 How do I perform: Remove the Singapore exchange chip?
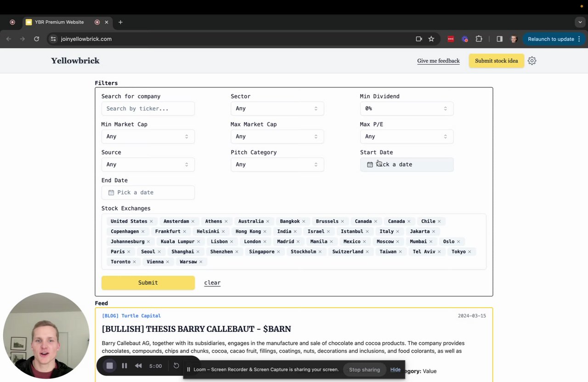pos(278,252)
